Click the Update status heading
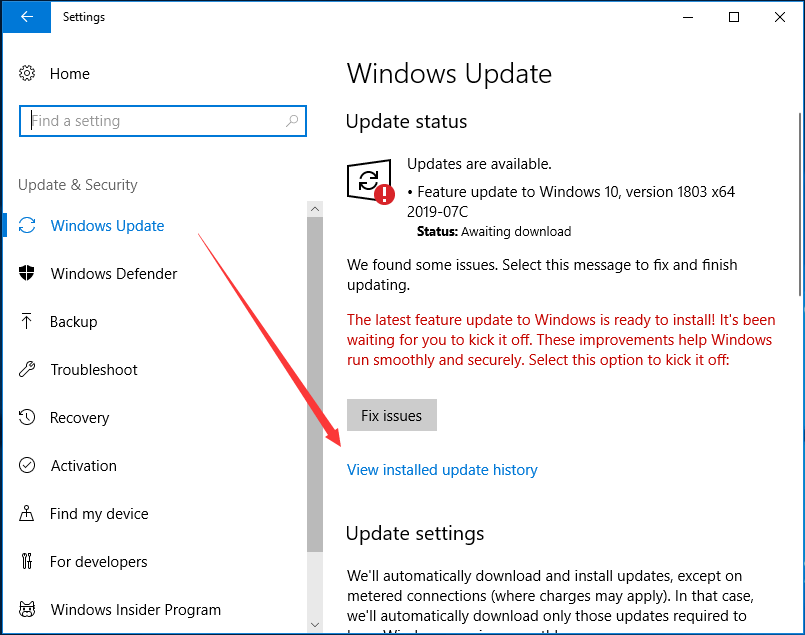Image resolution: width=805 pixels, height=635 pixels. pos(407,122)
